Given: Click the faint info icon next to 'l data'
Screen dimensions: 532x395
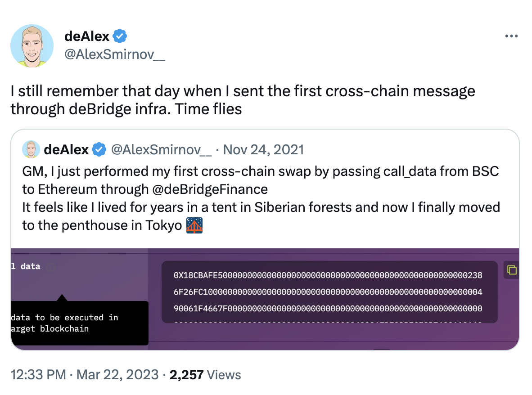Looking at the screenshot, I should (51, 267).
